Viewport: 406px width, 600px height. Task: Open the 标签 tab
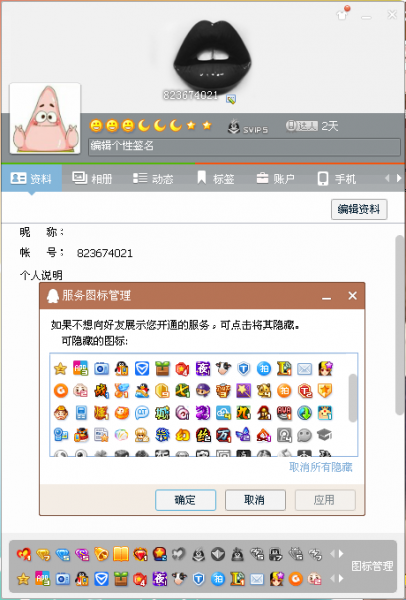click(x=215, y=178)
